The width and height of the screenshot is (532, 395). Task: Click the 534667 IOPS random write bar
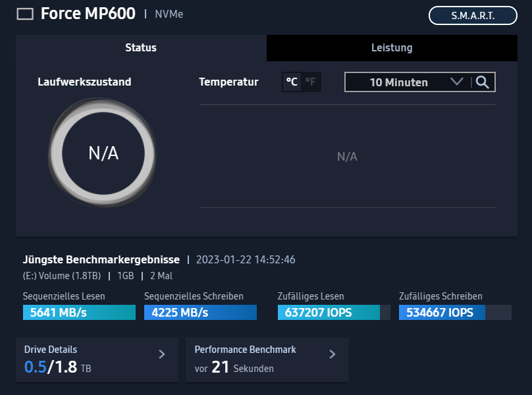coord(455,313)
